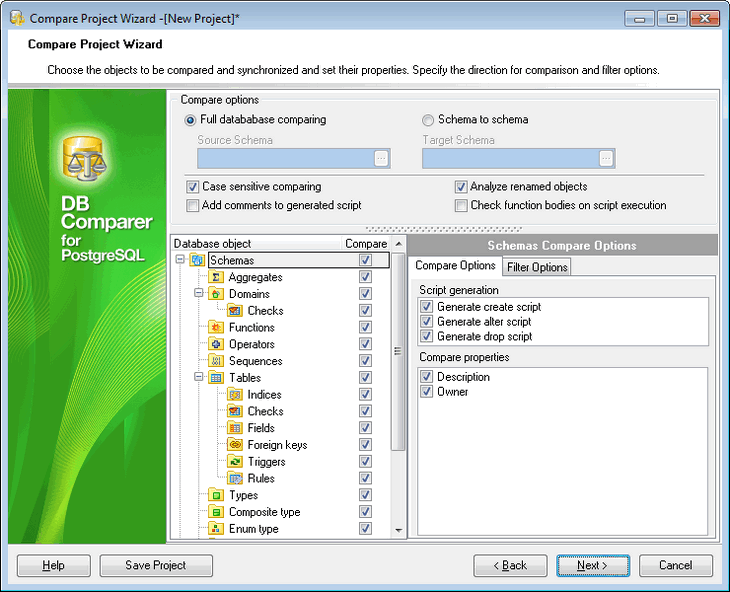Uncheck Compare box for Enum type row
This screenshot has width=730, height=592.
[x=365, y=528]
